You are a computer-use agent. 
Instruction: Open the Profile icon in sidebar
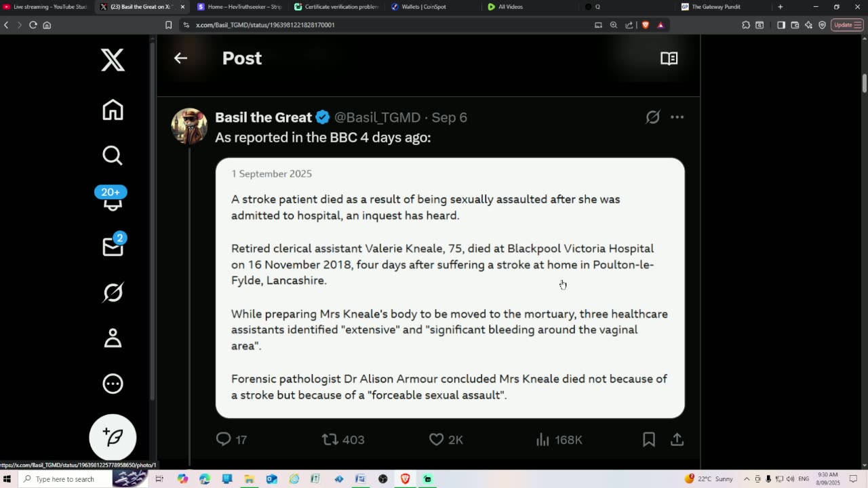tap(113, 338)
